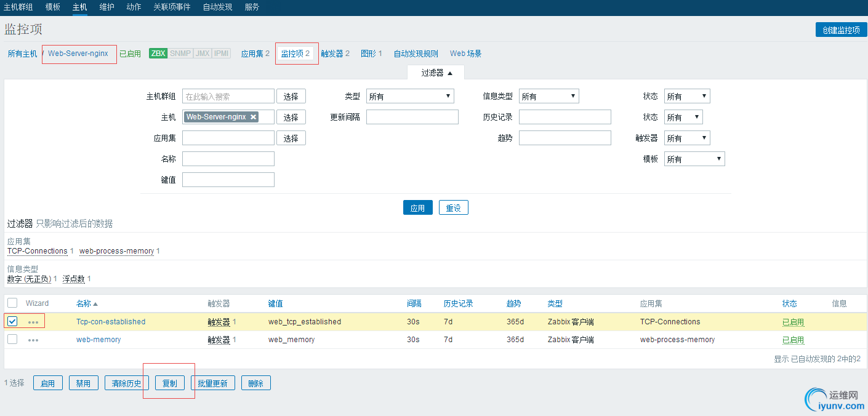This screenshot has width=868, height=416.
Task: Switch to the Web 场景 tab
Action: (x=465, y=54)
